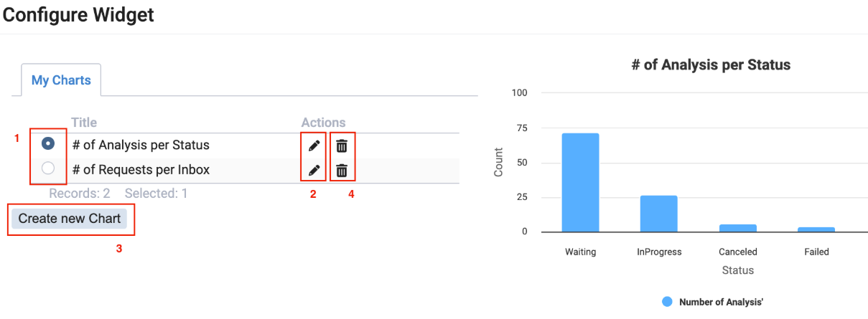Click the '# of Analysis per Status' row title
Viewport: 868px width, 319px height.
[141, 145]
